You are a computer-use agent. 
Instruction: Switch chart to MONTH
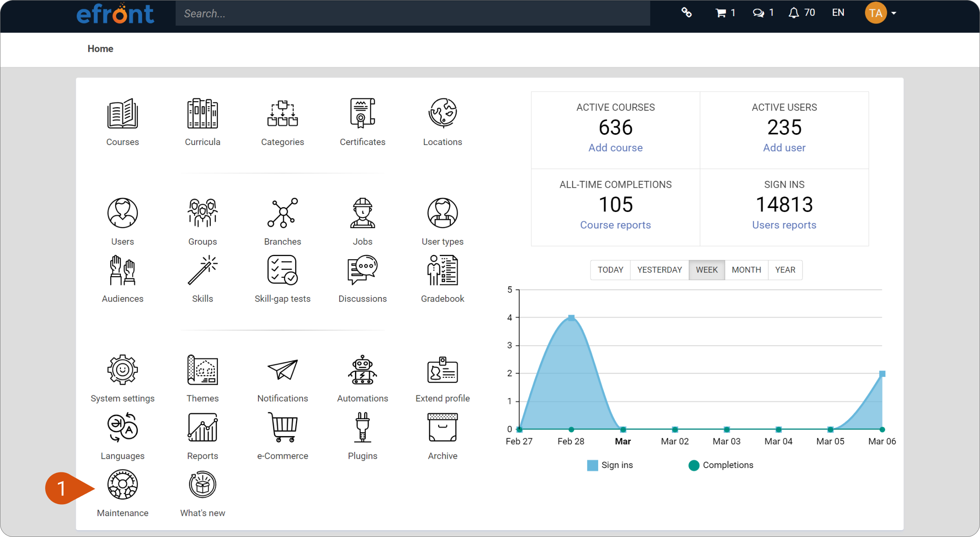(746, 270)
